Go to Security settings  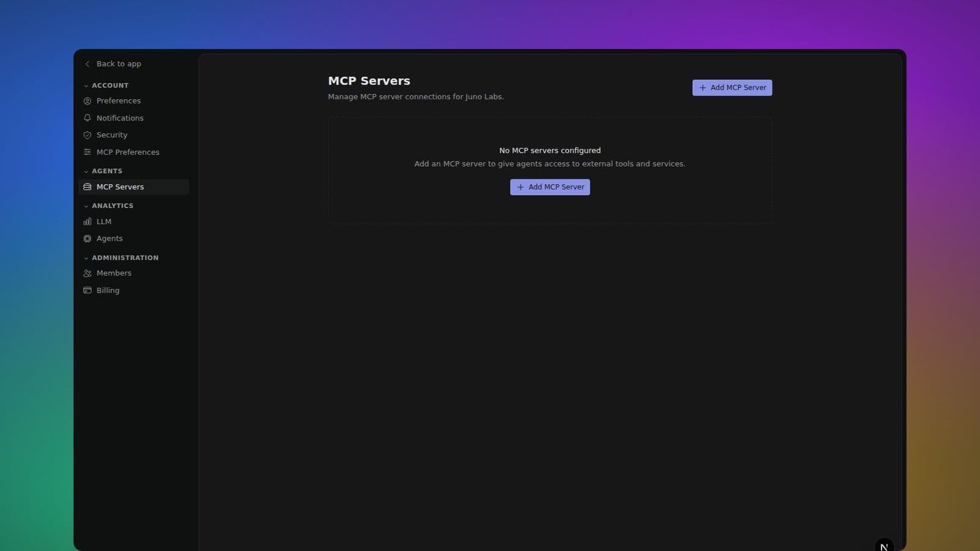tap(134, 135)
